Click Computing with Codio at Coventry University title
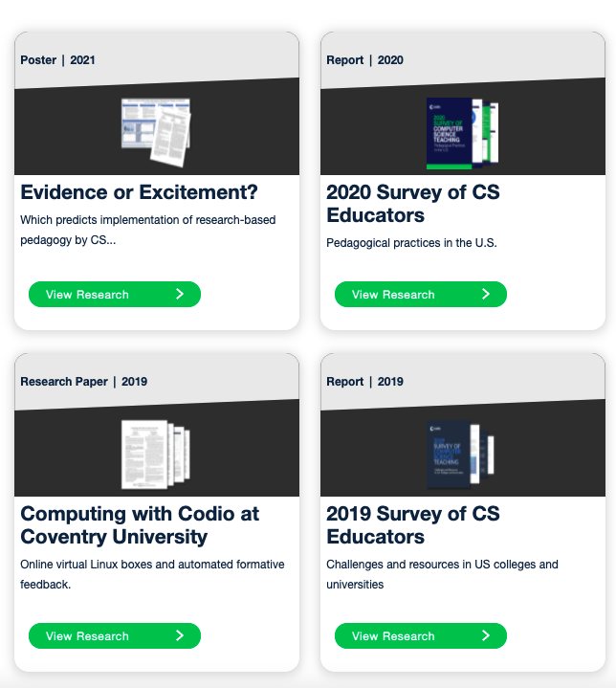Screen dimensions: 616x688 [x=140, y=525]
